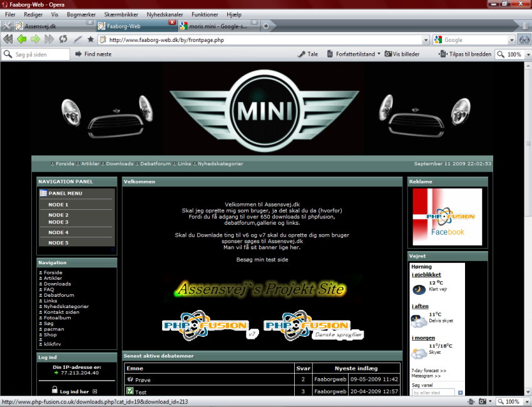The width and height of the screenshot is (532, 407).
Task: Open the Filer menu
Action: pyautogui.click(x=10, y=14)
